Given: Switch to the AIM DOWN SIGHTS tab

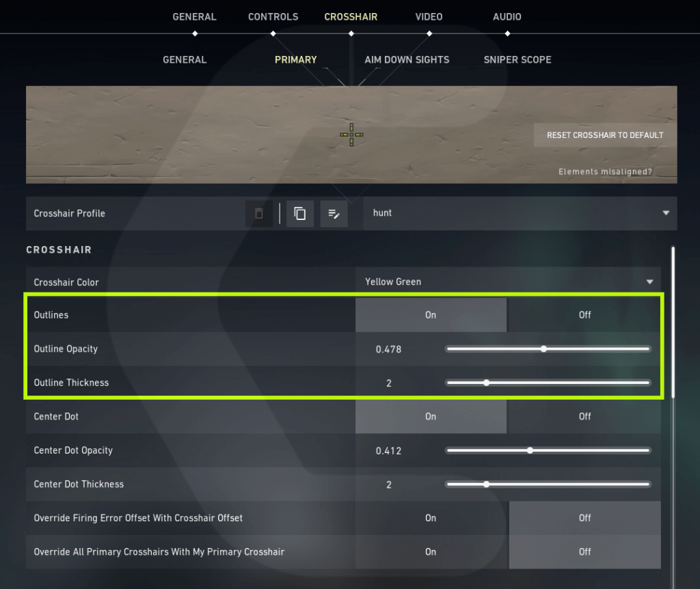Looking at the screenshot, I should coord(407,59).
